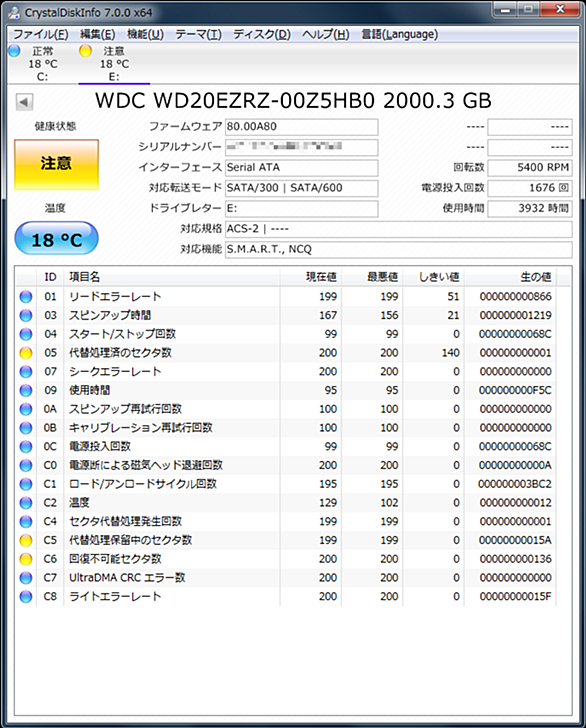Click yellow warning icon of row 05 代替処理済のセクタ数
The image size is (586, 728).
(26, 353)
